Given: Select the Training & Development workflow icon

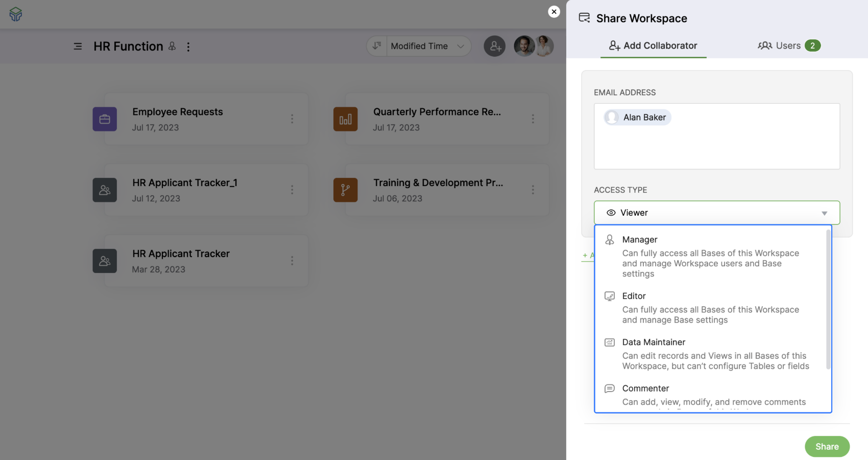Looking at the screenshot, I should click(346, 190).
